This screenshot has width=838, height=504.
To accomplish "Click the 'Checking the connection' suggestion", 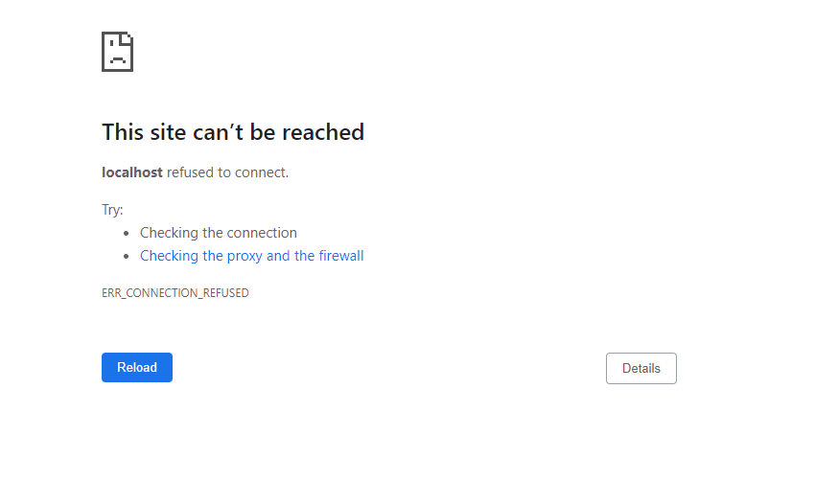I will [218, 233].
